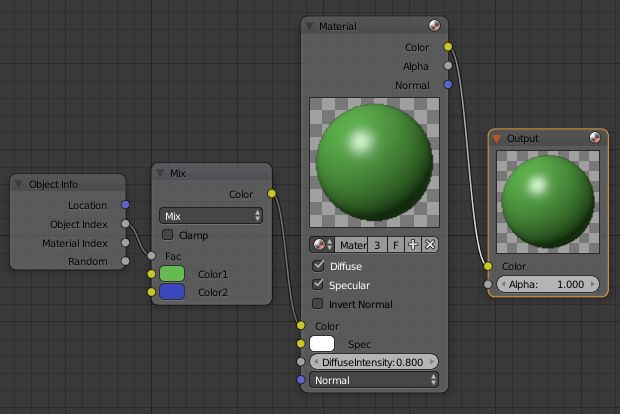The width and height of the screenshot is (620, 414).
Task: Click the Material node sphere preview
Action: [374, 162]
